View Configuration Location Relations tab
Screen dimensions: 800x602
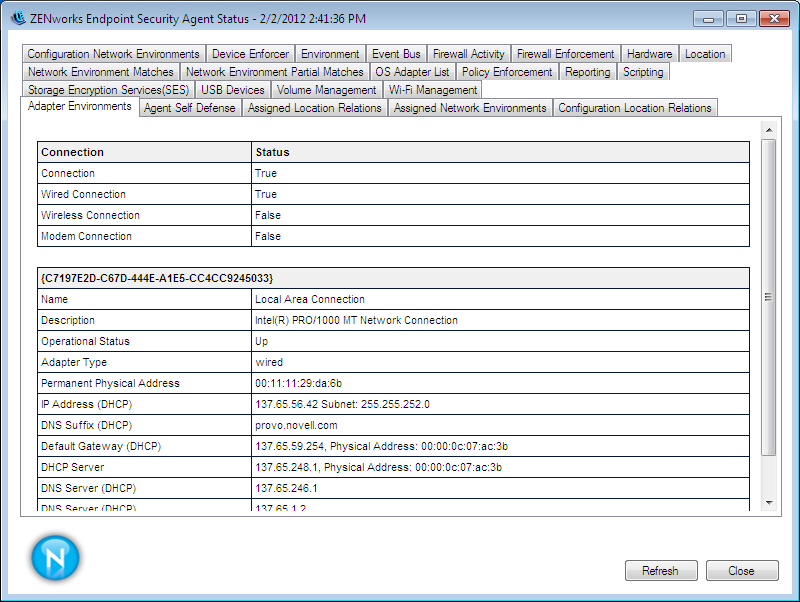point(635,108)
